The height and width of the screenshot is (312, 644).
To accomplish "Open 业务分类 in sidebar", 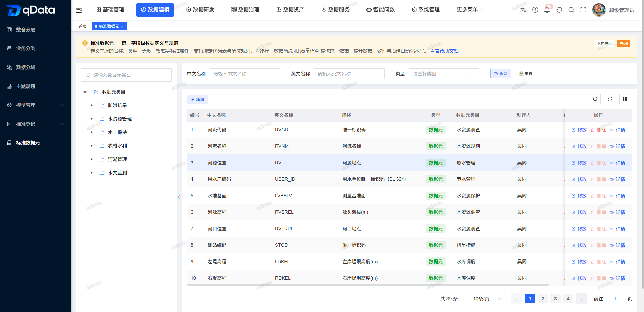I will tap(35, 48).
